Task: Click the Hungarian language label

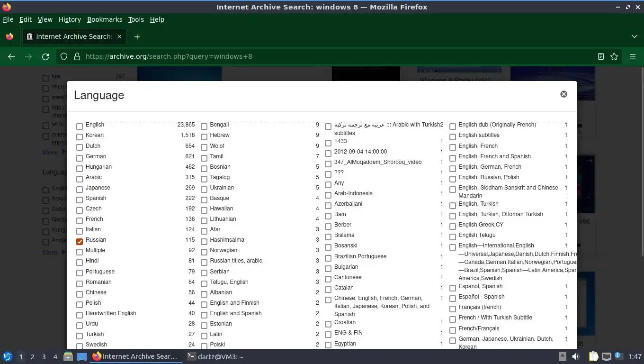Action: coord(98,167)
